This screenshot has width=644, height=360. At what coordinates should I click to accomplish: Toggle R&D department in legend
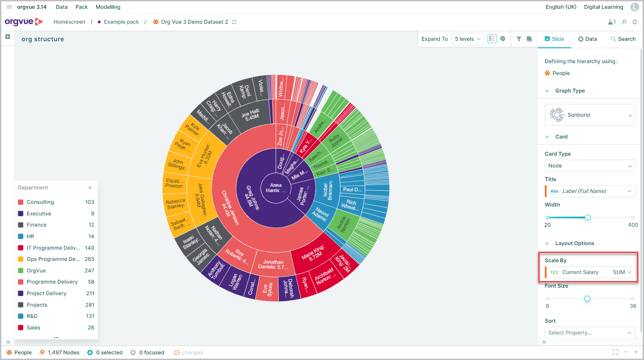56,316
